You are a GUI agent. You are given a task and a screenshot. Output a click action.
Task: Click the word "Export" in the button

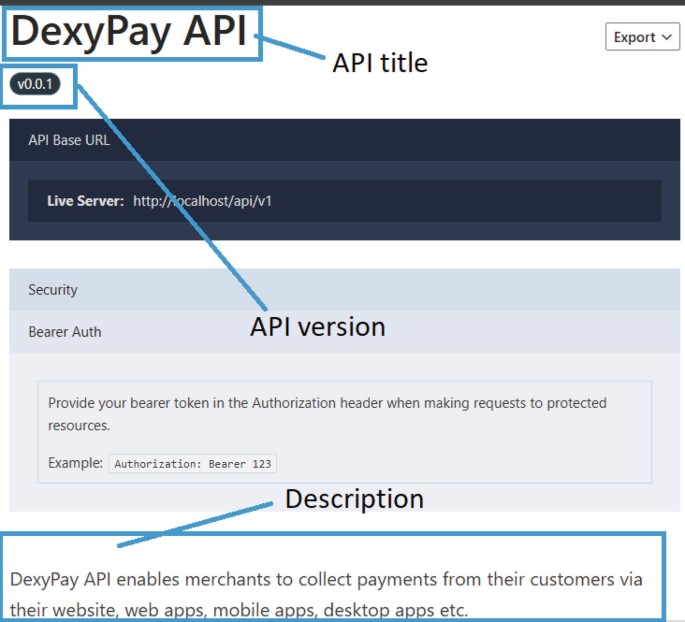[634, 37]
